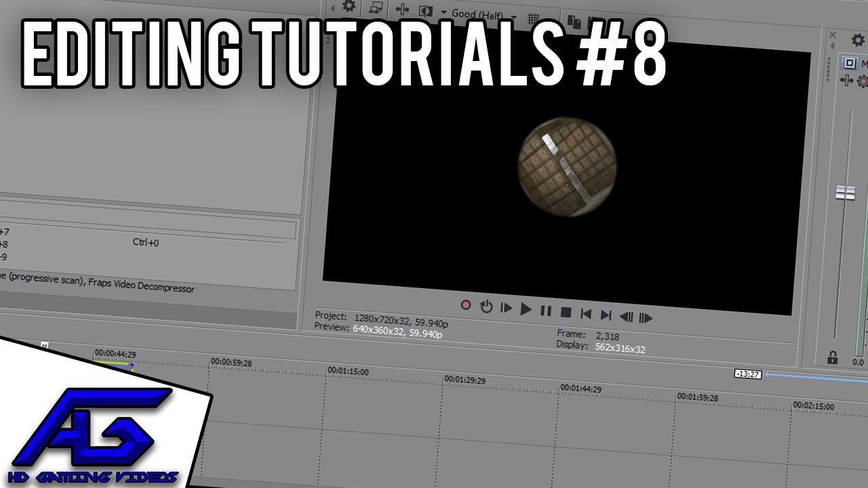Open Master FX icon in mixer
The height and width of the screenshot is (488, 868).
pyautogui.click(x=847, y=81)
